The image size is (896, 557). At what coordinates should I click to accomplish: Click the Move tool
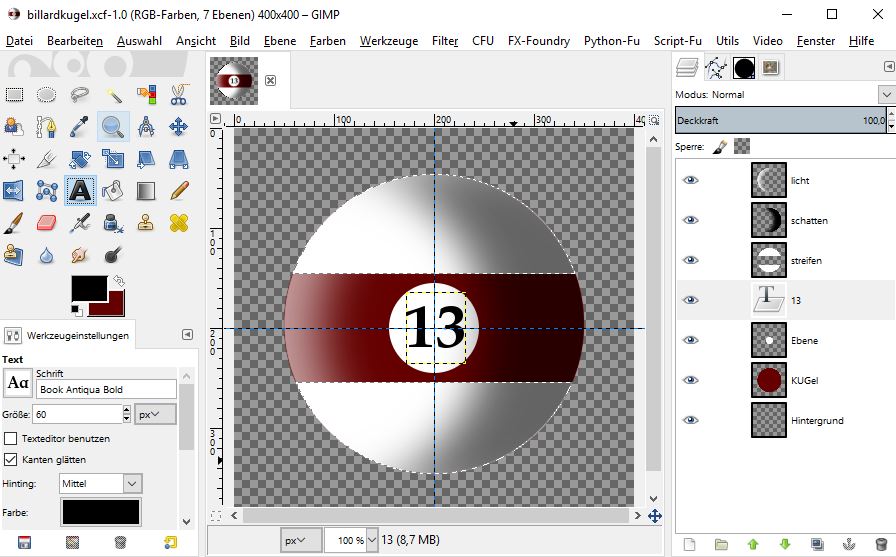click(x=179, y=127)
